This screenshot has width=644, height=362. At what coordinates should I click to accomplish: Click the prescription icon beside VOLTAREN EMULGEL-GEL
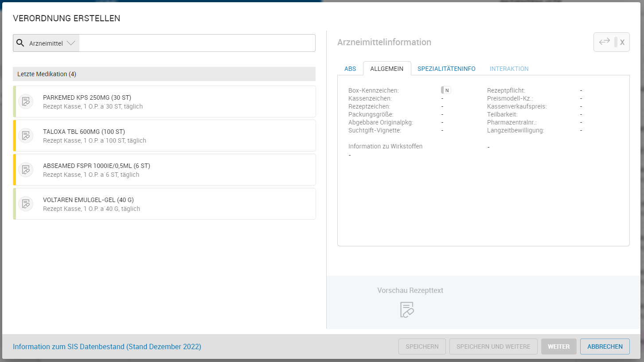26,204
